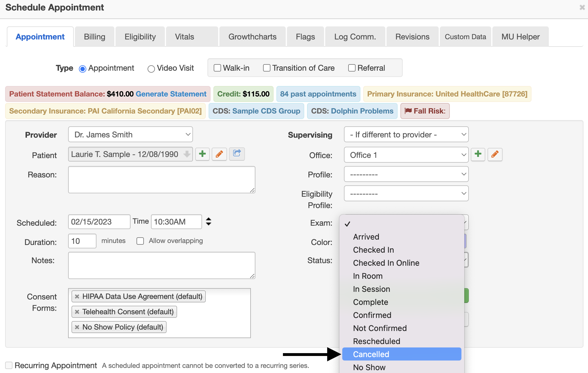Choose In Room status option

402,276
